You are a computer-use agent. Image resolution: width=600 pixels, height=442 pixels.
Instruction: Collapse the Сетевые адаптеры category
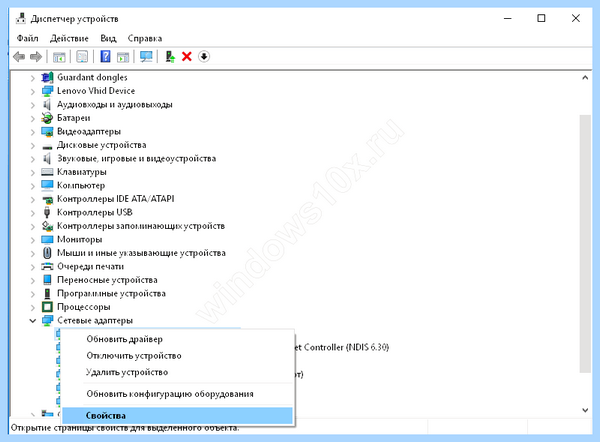33,321
